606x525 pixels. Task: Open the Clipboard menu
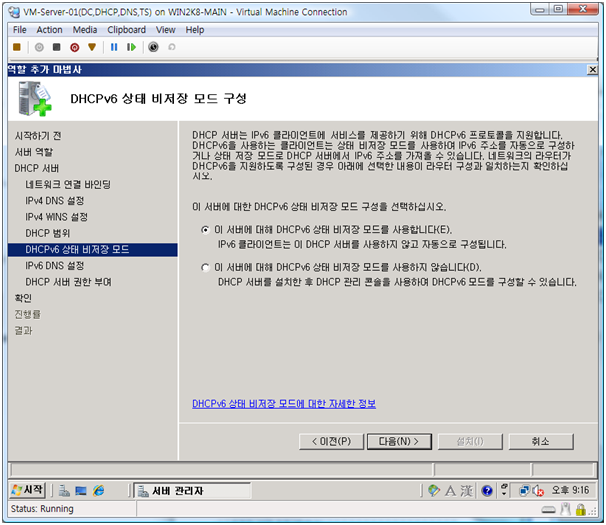pyautogui.click(x=127, y=30)
